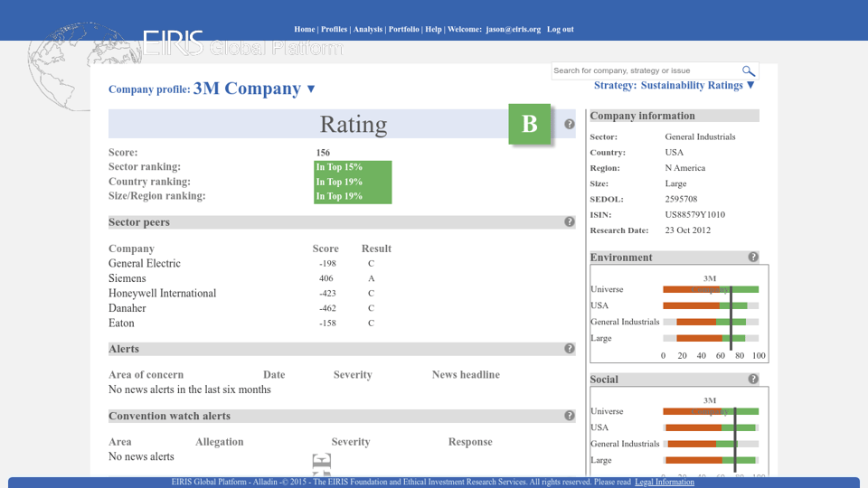Screen dimensions: 868x488
Task: Select Analysis in the navigation bar
Action: pos(368,29)
